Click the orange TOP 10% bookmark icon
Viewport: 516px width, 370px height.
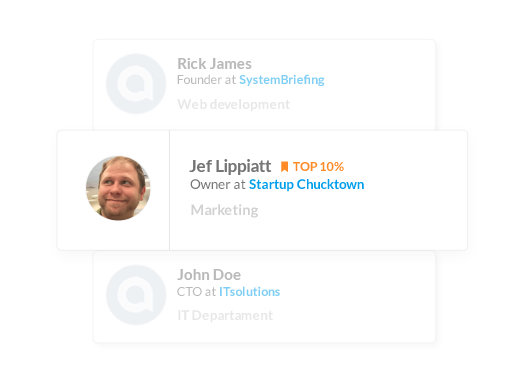tap(284, 167)
